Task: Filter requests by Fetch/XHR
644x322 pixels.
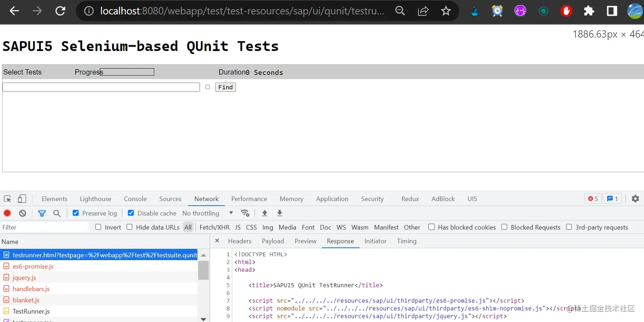Action: click(215, 227)
